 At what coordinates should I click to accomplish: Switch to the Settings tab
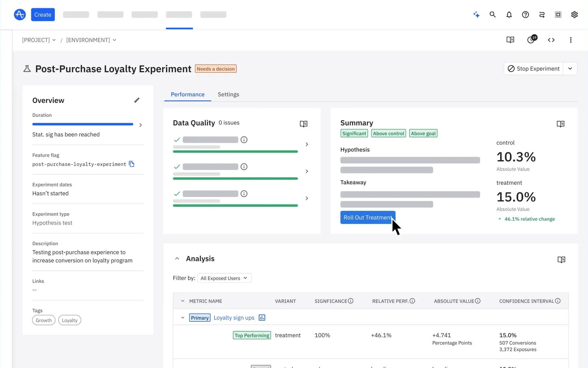(228, 94)
